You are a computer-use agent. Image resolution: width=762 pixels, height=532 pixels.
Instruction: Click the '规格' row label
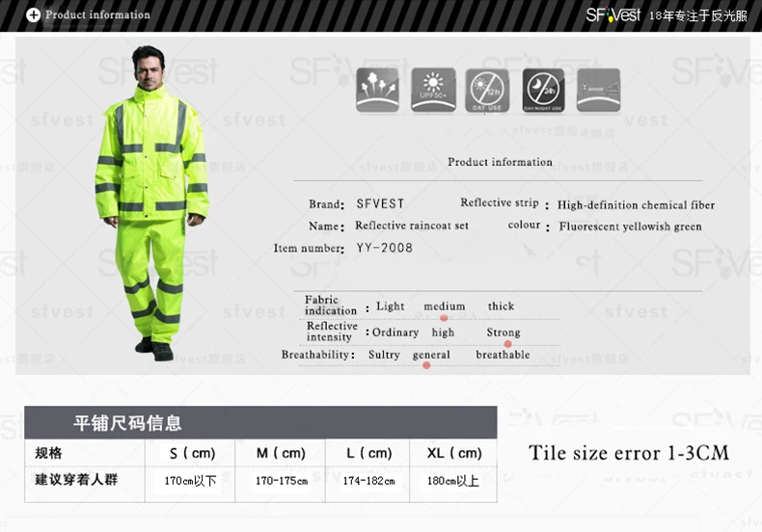click(48, 453)
